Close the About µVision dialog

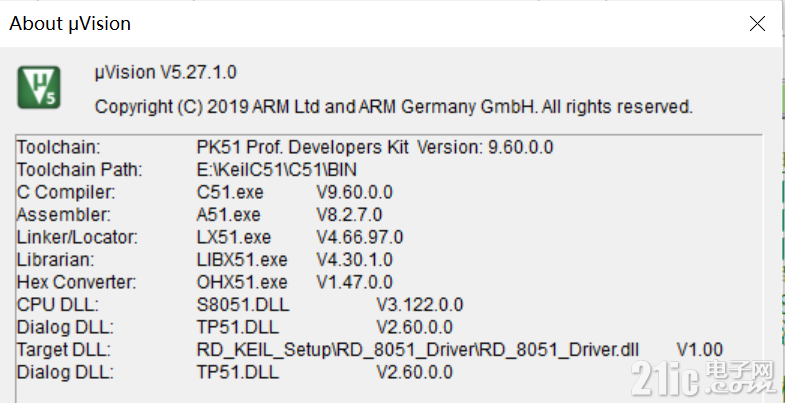click(757, 23)
